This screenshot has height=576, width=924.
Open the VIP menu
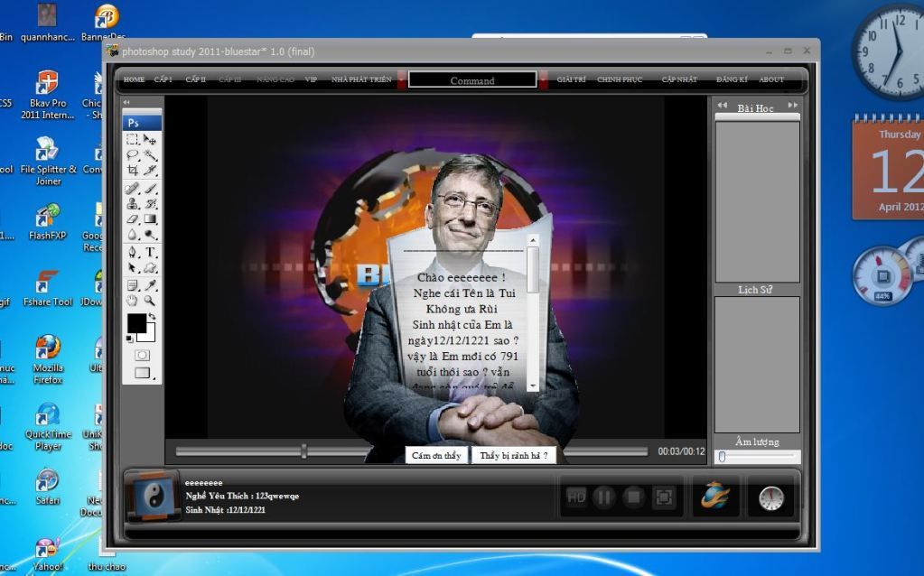click(x=311, y=79)
